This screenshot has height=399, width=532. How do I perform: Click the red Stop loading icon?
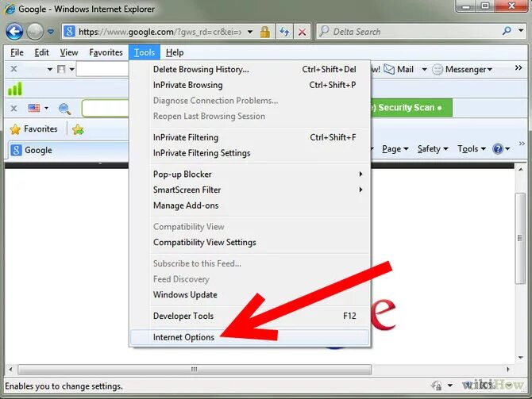coord(302,32)
